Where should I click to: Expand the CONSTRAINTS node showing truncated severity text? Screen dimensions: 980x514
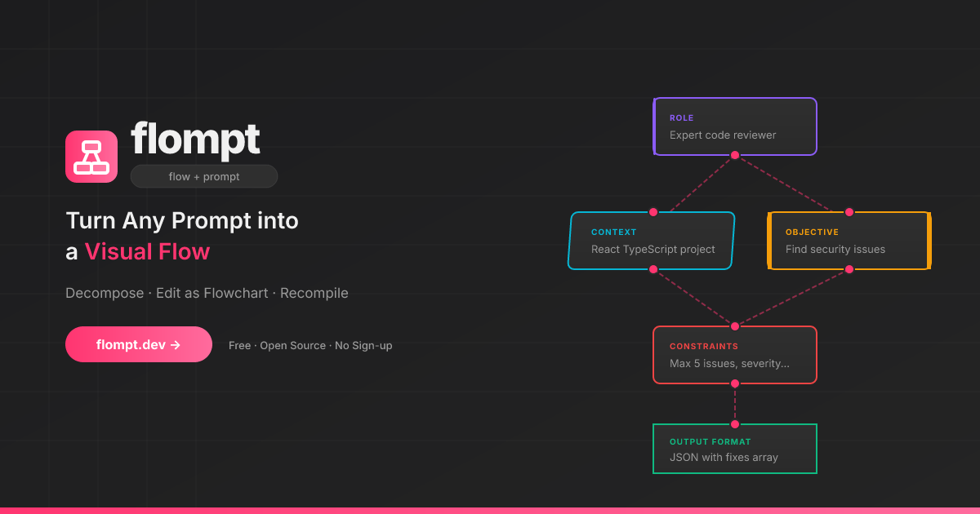tap(734, 355)
